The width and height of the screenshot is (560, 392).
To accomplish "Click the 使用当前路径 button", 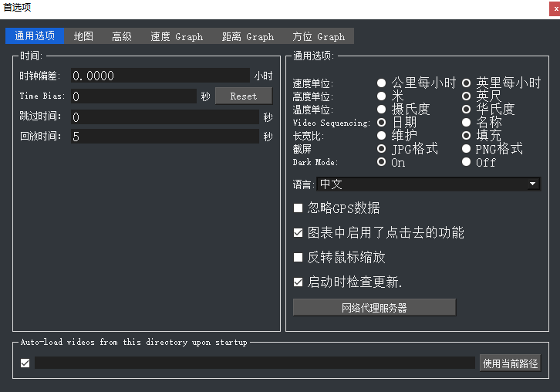I will click(510, 363).
